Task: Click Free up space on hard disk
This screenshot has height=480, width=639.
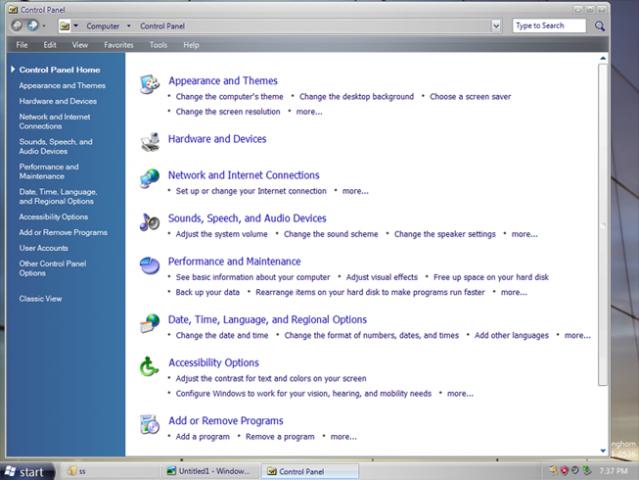Action: point(491,277)
